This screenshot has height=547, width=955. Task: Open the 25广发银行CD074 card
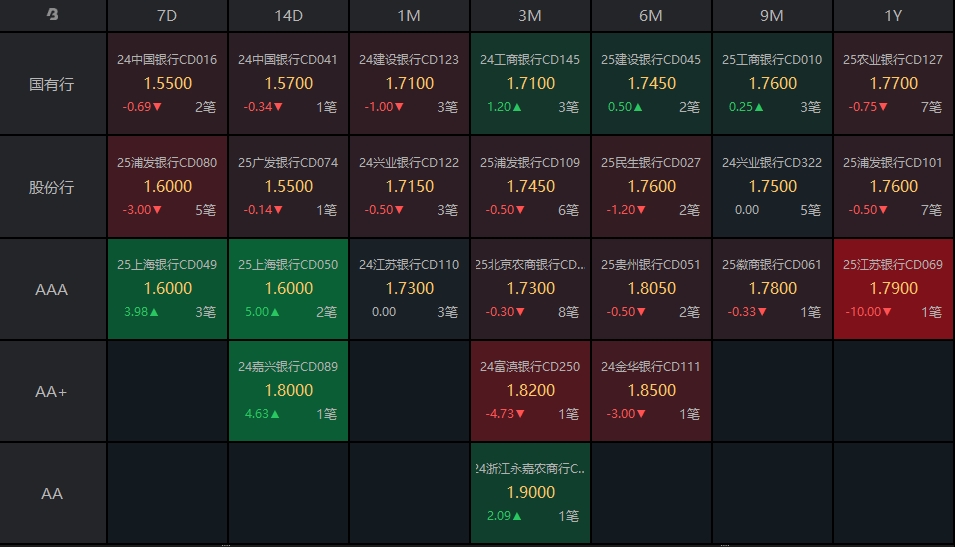coord(288,186)
